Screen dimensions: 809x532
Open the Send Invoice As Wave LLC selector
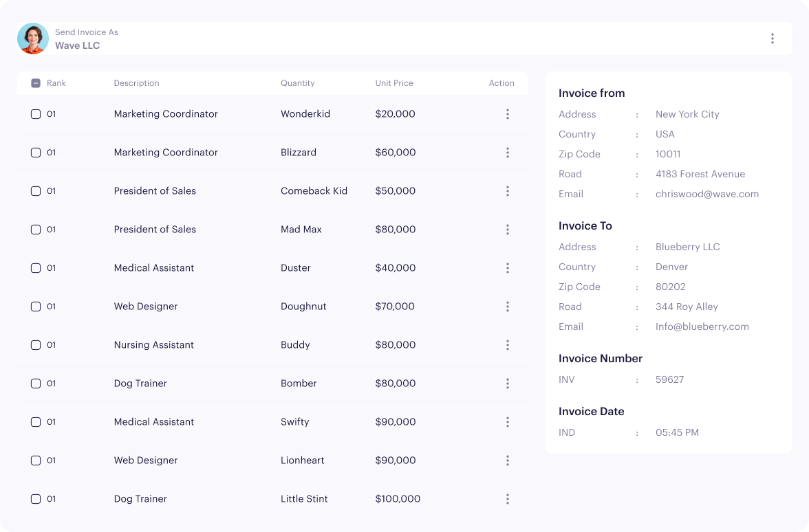pos(86,39)
